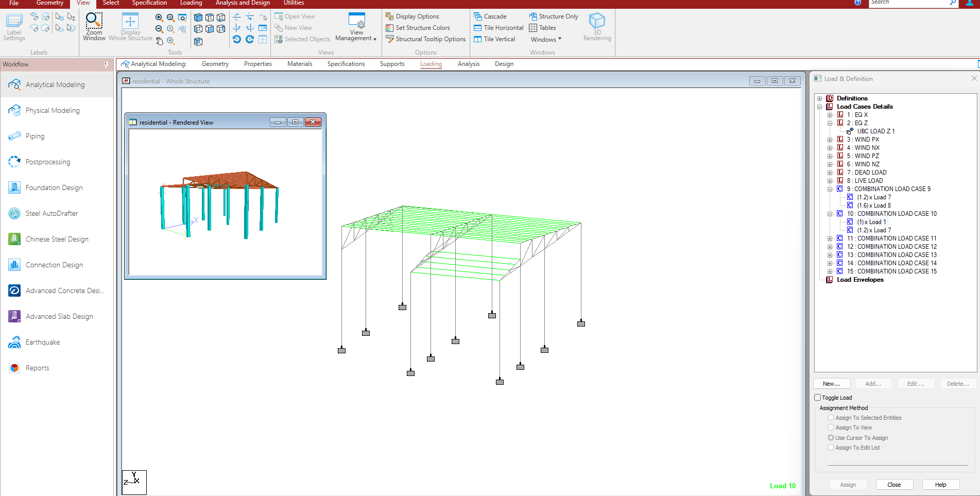
Task: Click the Zoom Window tool
Action: 94,27
